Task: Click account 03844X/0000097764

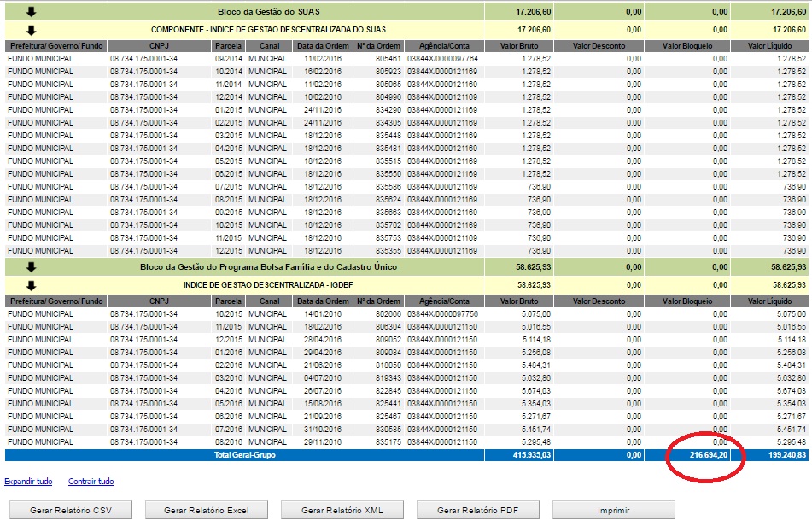Action: [443, 59]
